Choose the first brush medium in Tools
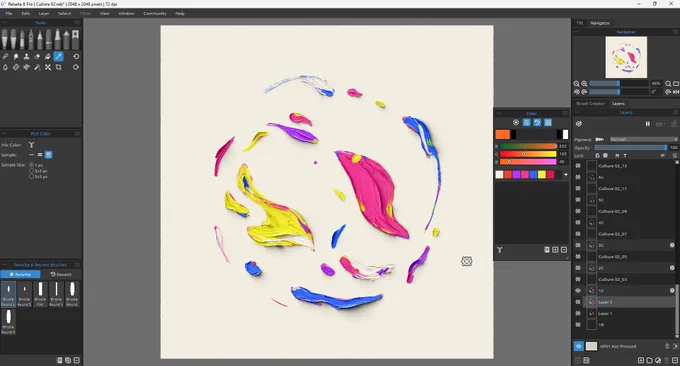 [5, 39]
